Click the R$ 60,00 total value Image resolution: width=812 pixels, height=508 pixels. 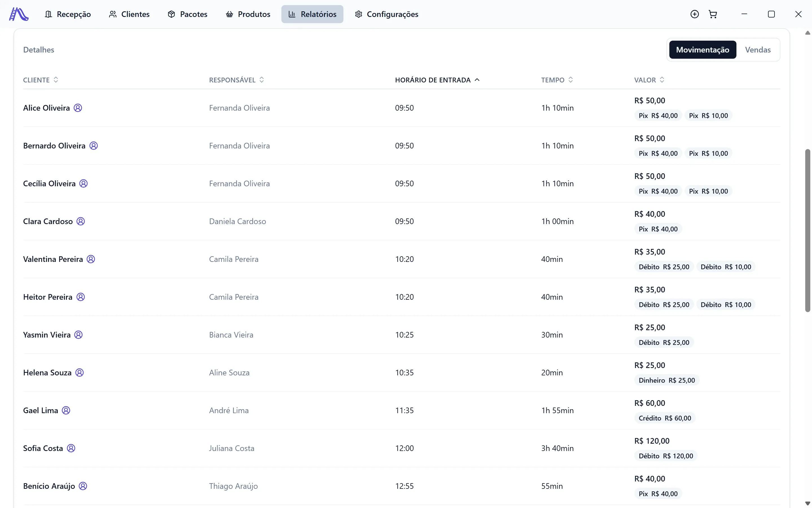pyautogui.click(x=650, y=403)
